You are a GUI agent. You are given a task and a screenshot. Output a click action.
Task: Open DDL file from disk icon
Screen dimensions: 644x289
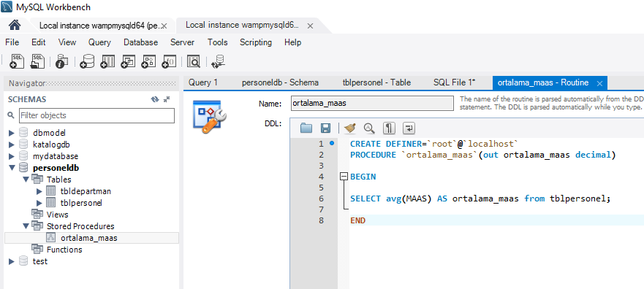306,128
